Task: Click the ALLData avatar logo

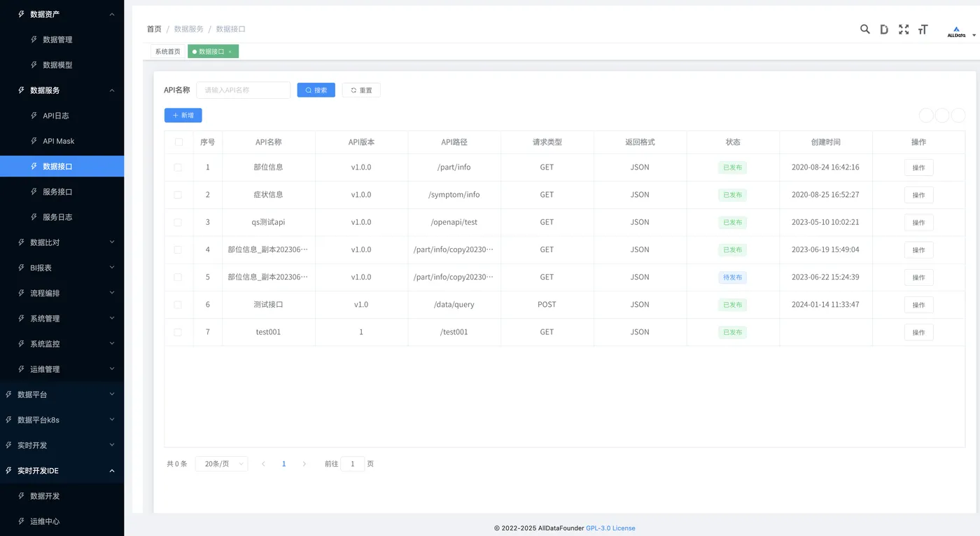Action: click(956, 32)
